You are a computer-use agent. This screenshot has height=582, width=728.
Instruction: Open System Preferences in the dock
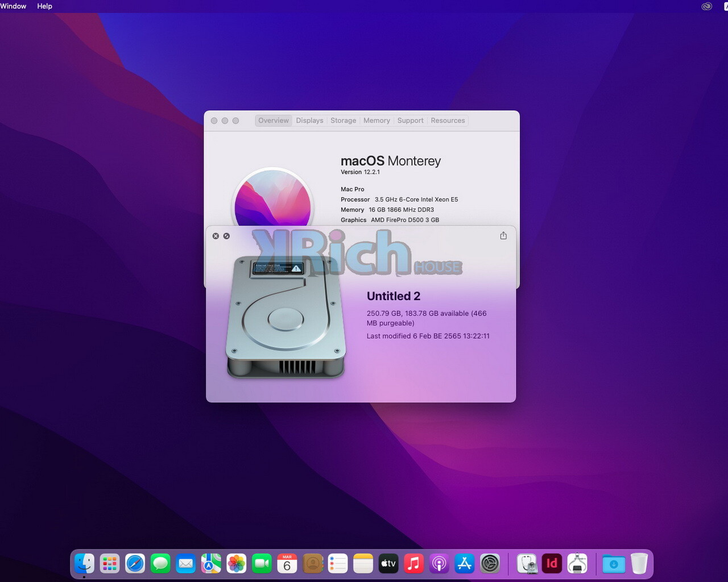tap(490, 564)
